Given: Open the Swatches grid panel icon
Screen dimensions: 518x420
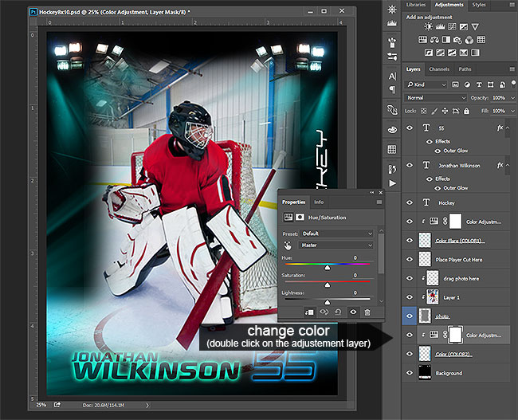Looking at the screenshot, I should tap(392, 149).
